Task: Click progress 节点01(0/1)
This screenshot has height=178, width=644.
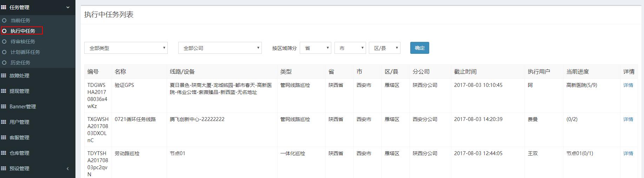Action: tap(580, 153)
